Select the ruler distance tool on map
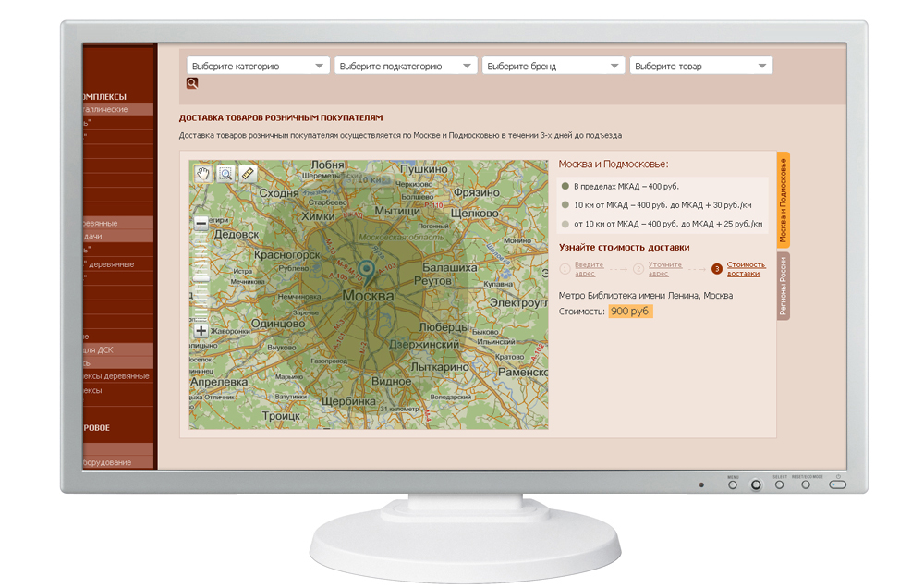The width and height of the screenshot is (924, 588). (248, 174)
